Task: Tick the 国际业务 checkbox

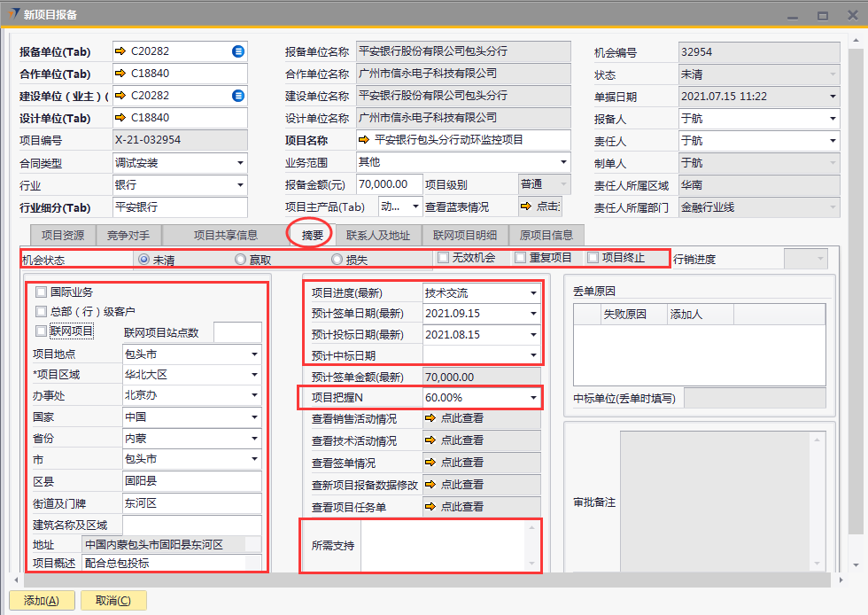Action: 41,292
